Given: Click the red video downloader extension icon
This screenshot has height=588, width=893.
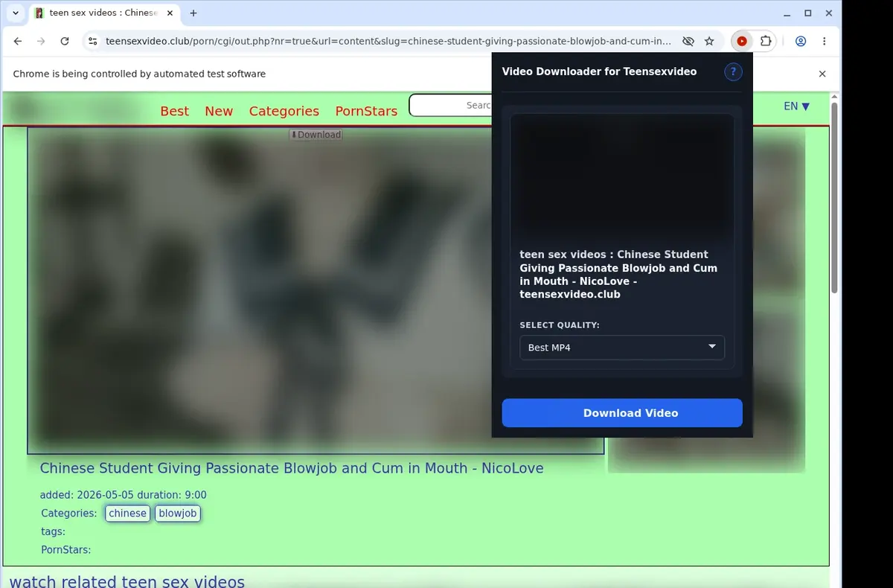Looking at the screenshot, I should [x=742, y=42].
